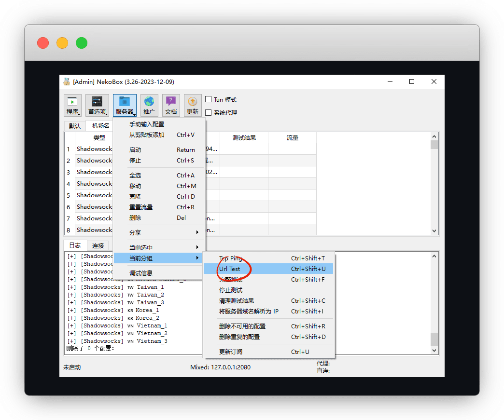504x420 pixels.
Task: Toggle the 系统代理 system proxy checkbox
Action: pos(209,113)
